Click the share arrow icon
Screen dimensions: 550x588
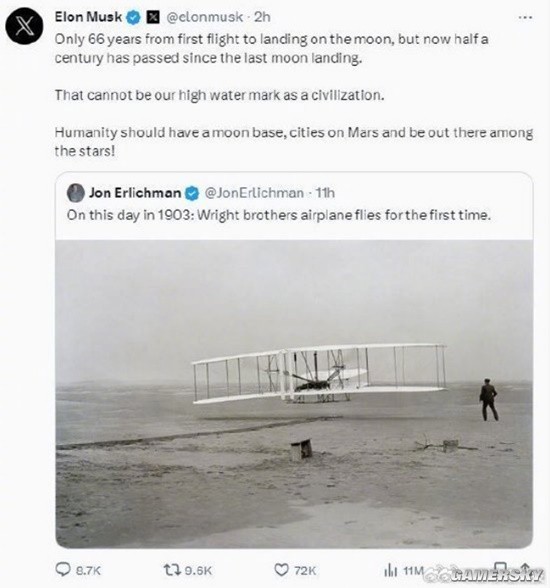[525, 568]
